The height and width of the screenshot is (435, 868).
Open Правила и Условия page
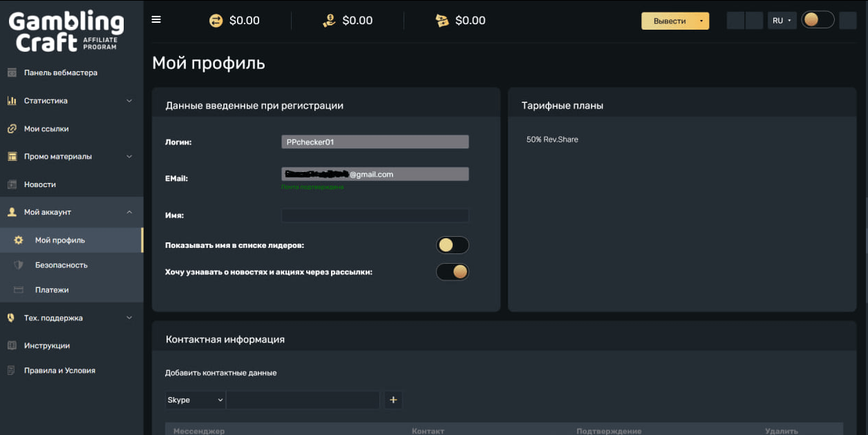(59, 371)
